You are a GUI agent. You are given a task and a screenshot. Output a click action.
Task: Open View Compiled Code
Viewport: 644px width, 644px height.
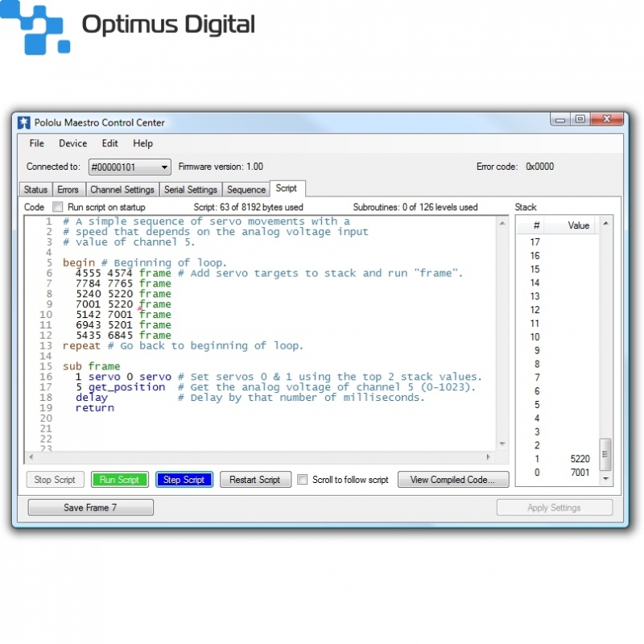(453, 480)
